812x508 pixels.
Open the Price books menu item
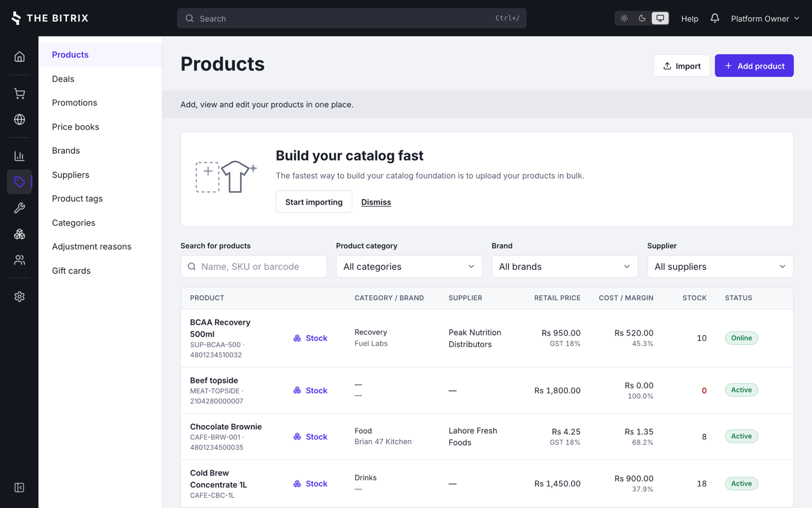100,127
